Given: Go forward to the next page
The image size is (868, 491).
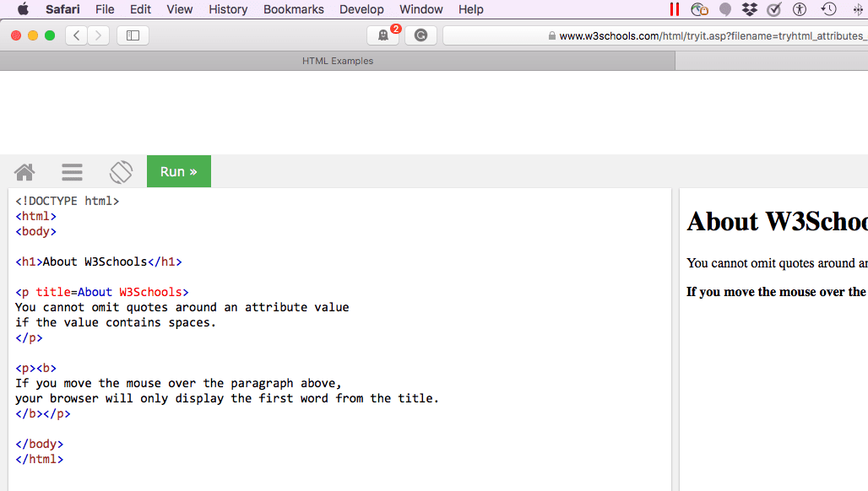Looking at the screenshot, I should [99, 35].
